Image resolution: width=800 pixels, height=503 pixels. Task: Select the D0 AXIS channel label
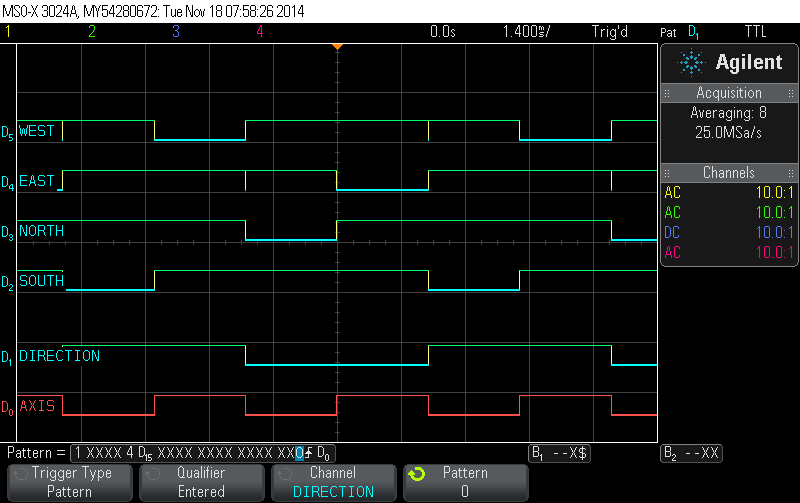37,405
